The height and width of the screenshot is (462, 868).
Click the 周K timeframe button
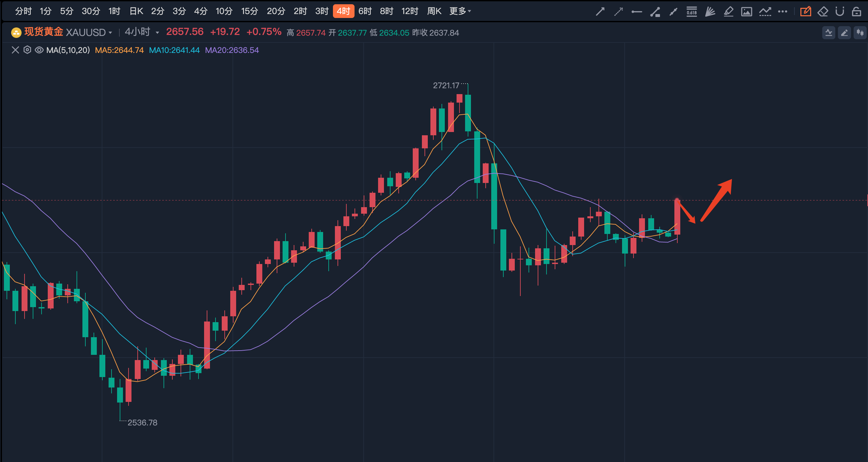434,11
